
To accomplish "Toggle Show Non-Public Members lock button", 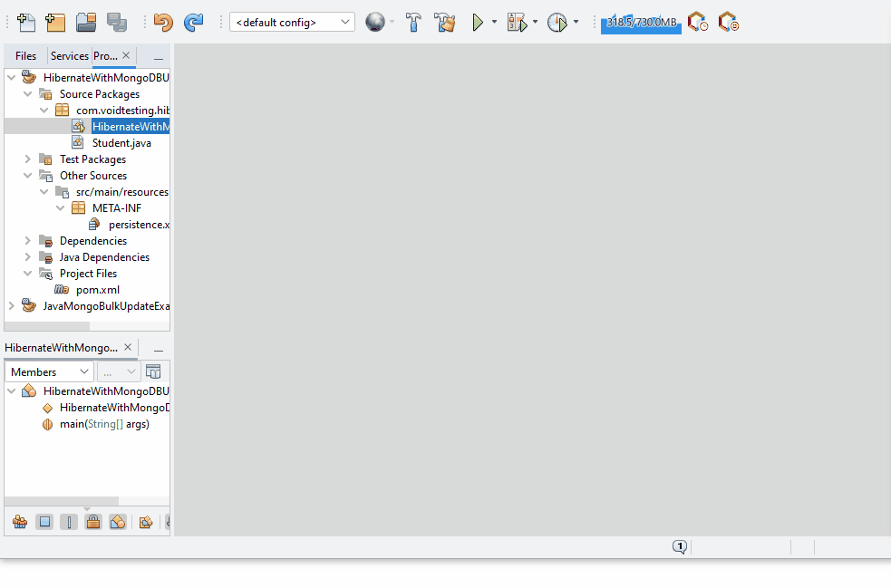I will pyautogui.click(x=93, y=522).
